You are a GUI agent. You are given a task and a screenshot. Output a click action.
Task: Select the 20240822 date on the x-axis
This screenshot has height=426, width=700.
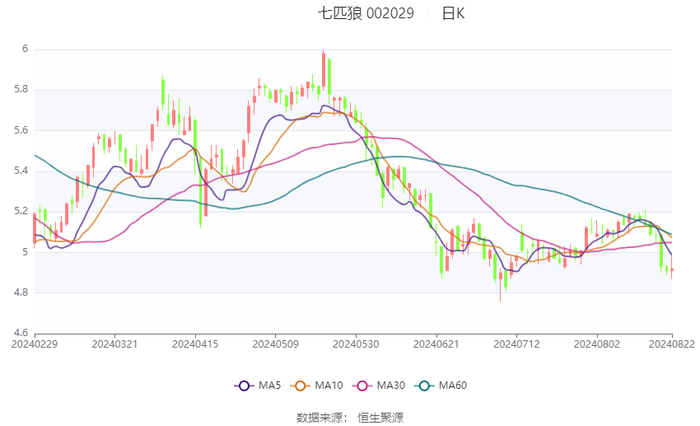point(672,344)
